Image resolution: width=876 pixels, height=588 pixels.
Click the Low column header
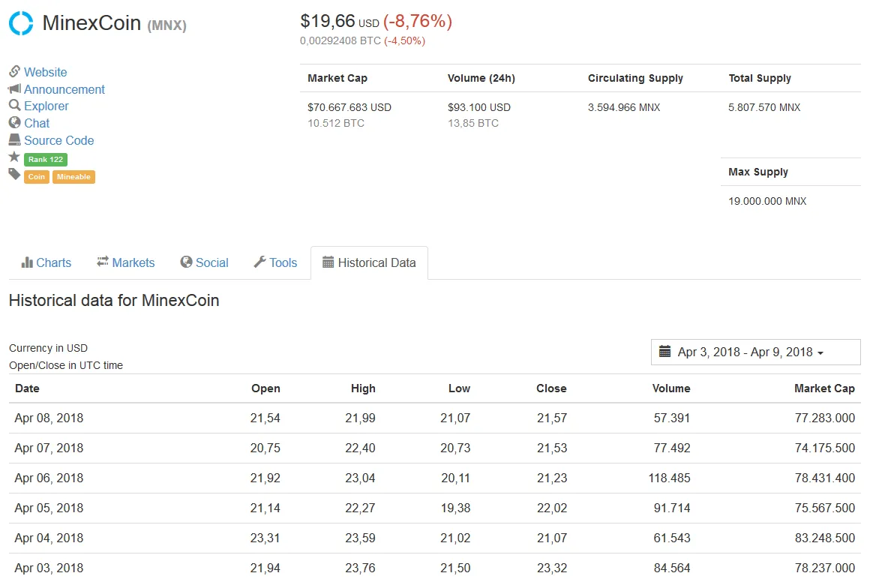click(x=459, y=388)
